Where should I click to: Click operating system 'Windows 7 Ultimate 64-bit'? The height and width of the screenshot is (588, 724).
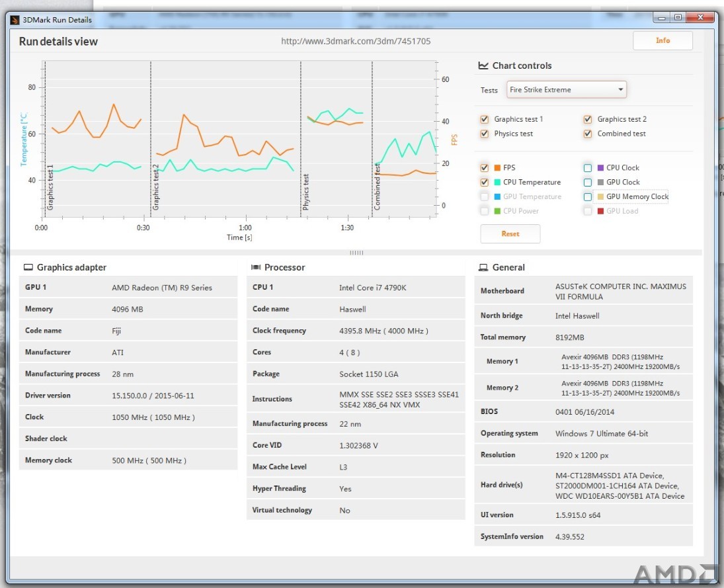click(602, 433)
